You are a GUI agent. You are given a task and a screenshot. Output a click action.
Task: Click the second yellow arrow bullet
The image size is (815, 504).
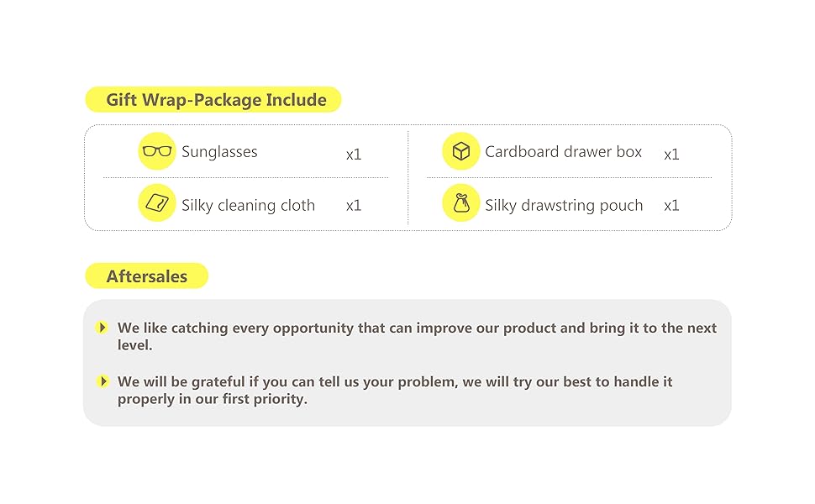pyautogui.click(x=103, y=381)
